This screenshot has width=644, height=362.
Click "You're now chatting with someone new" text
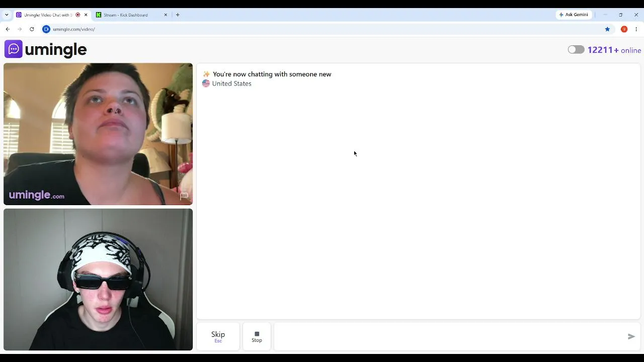click(x=272, y=74)
